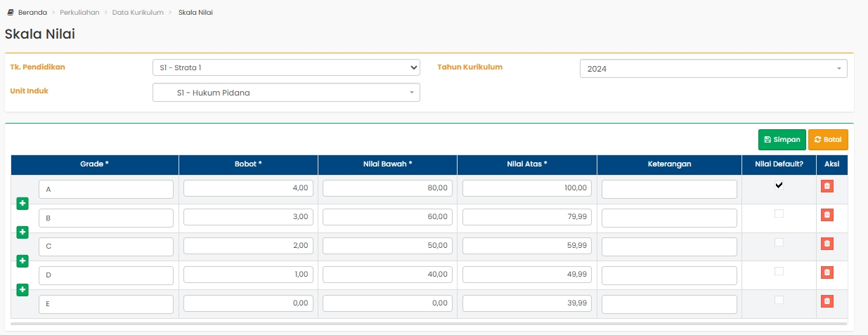Delete the grade E row
Screen dimensions: 868x335
[827, 301]
